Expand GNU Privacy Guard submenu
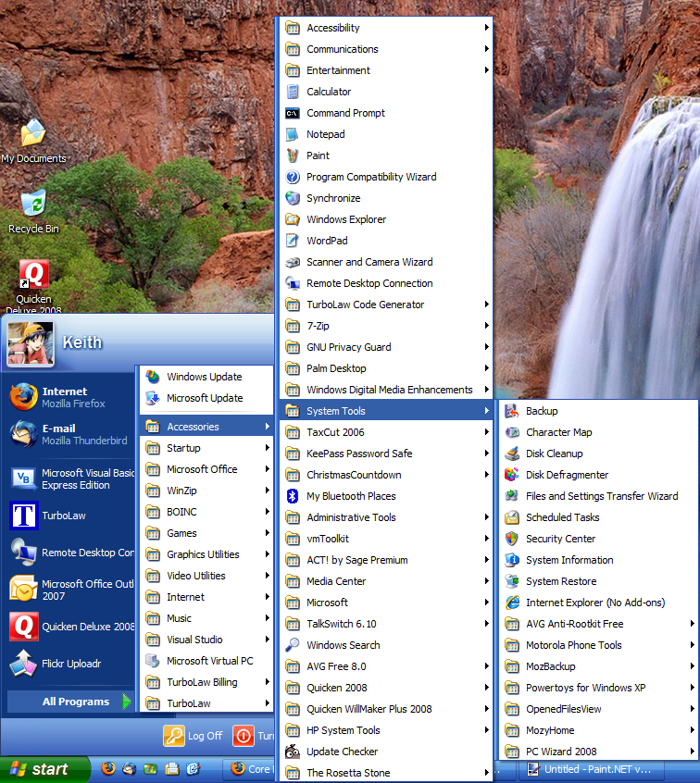The height and width of the screenshot is (783, 700). [386, 348]
